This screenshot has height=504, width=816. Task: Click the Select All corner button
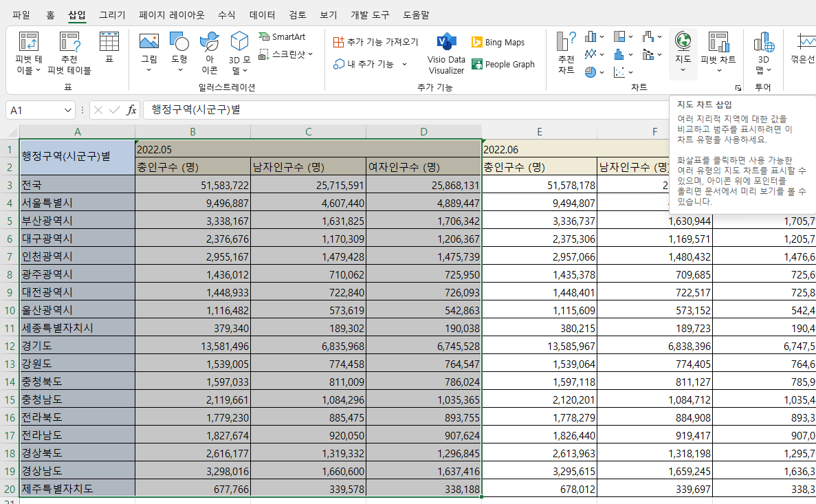tap(10, 132)
